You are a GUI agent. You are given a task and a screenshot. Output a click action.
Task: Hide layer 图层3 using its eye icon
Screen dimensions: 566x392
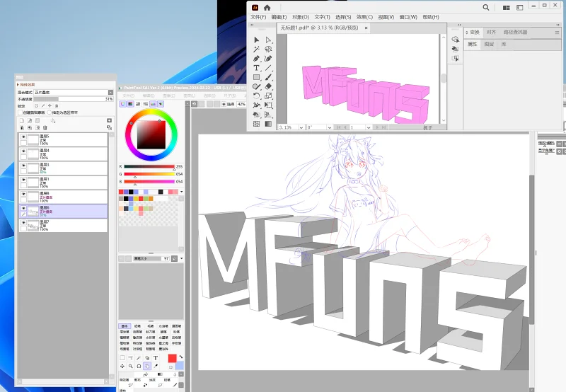pyautogui.click(x=23, y=166)
